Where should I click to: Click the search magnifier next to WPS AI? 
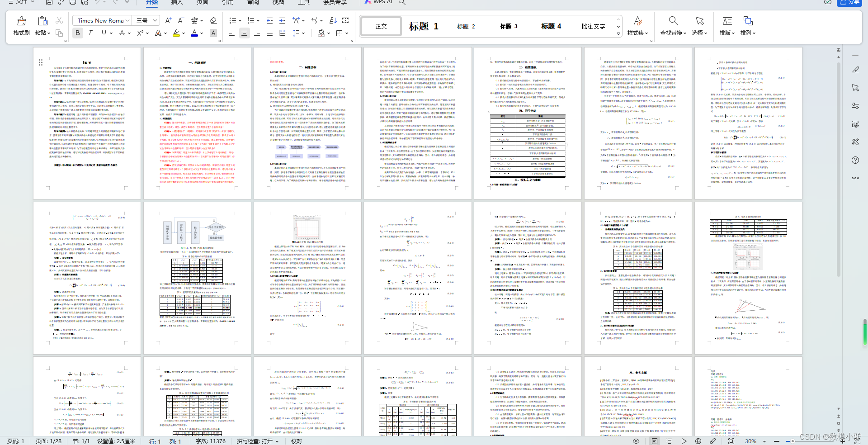[401, 2]
